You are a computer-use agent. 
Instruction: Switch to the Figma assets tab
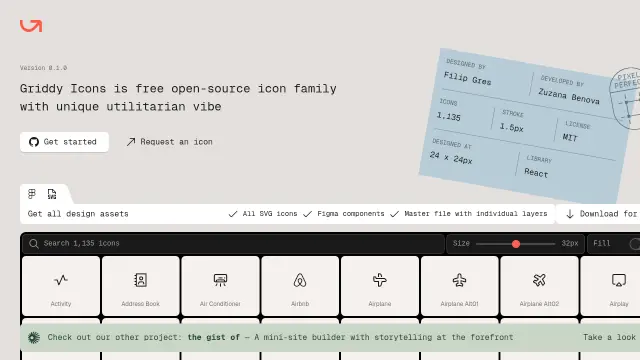click(32, 194)
